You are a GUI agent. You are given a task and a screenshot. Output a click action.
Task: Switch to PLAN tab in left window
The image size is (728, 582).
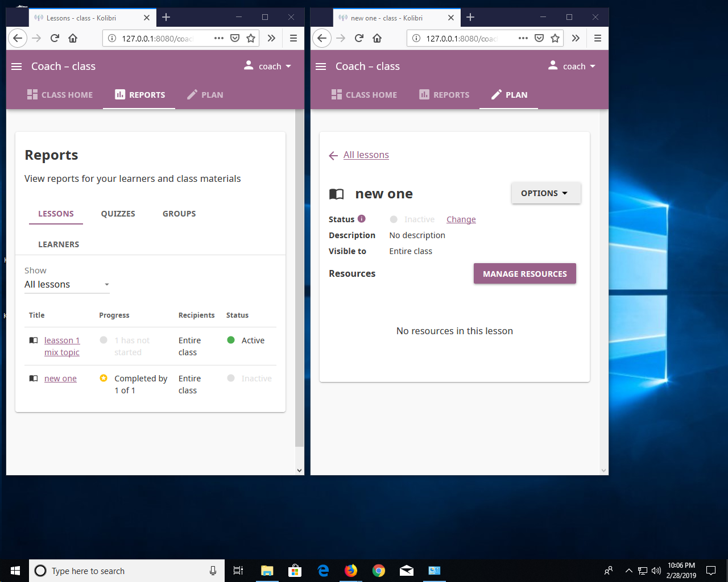(x=205, y=95)
